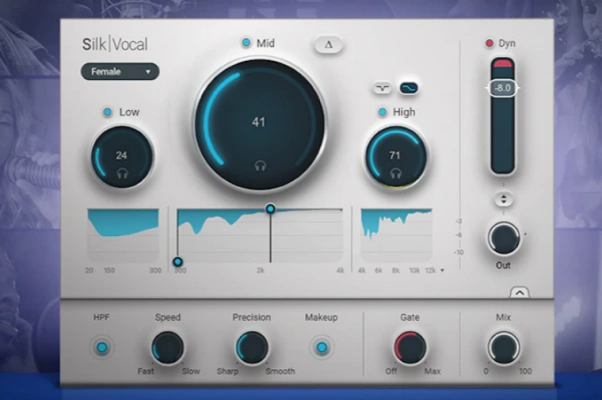The image size is (602, 400).
Task: Click the Mix knob
Action: (x=503, y=348)
